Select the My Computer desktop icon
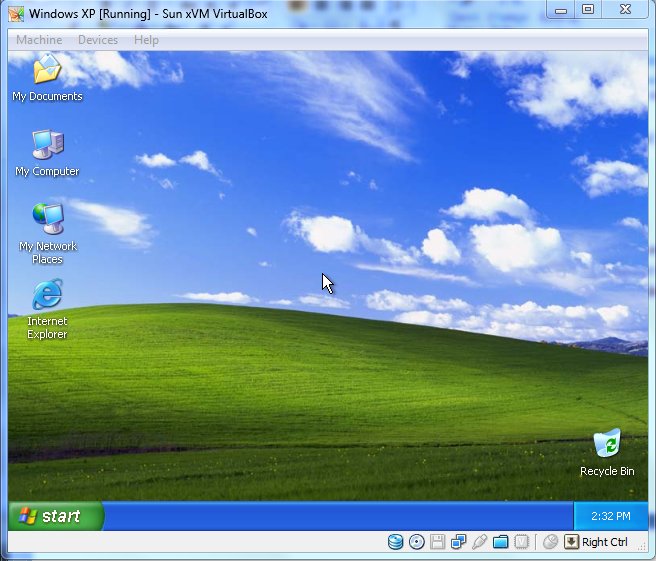 47,153
